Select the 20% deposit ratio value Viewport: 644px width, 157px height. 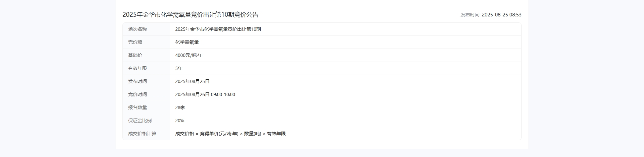(x=179, y=121)
